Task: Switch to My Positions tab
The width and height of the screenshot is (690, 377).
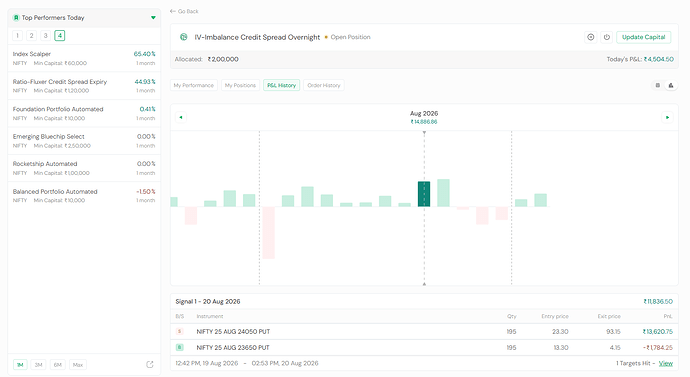Action: pyautogui.click(x=240, y=85)
